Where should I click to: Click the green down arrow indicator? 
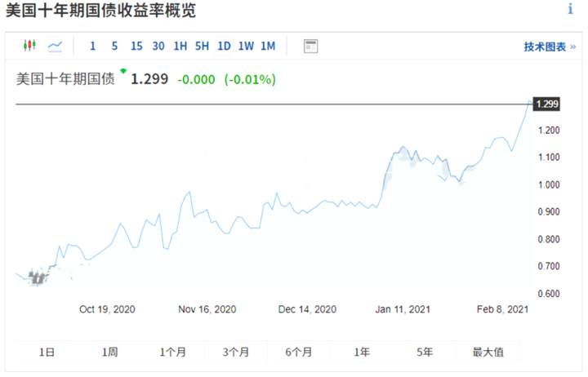coord(123,71)
